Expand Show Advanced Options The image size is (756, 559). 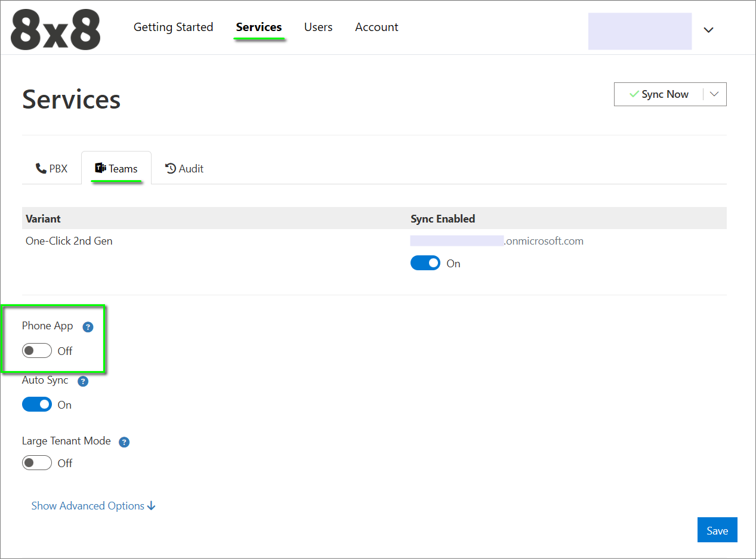point(93,506)
